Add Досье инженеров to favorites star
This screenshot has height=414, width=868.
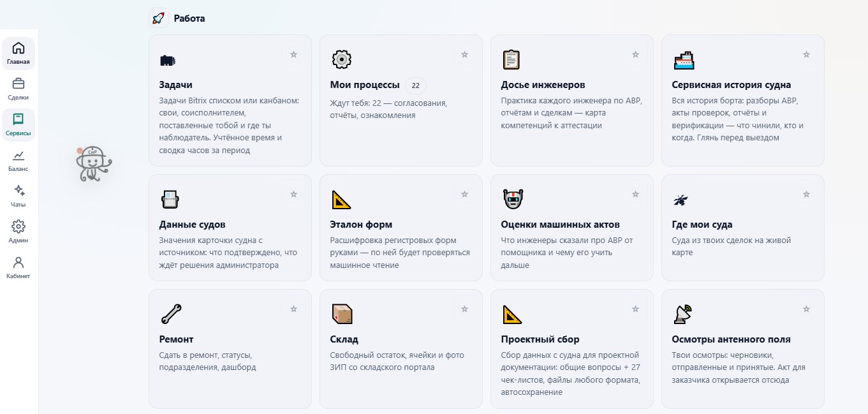click(635, 55)
